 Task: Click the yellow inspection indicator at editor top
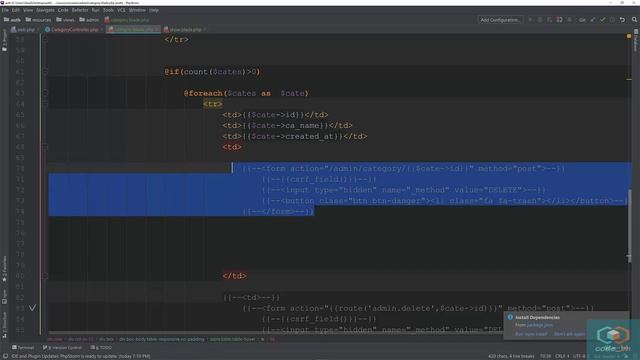629,36
